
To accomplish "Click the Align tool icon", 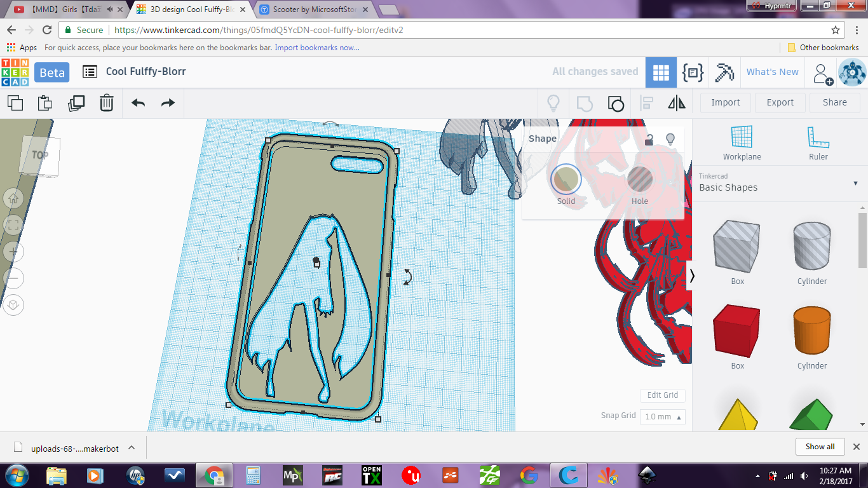I will pos(647,103).
